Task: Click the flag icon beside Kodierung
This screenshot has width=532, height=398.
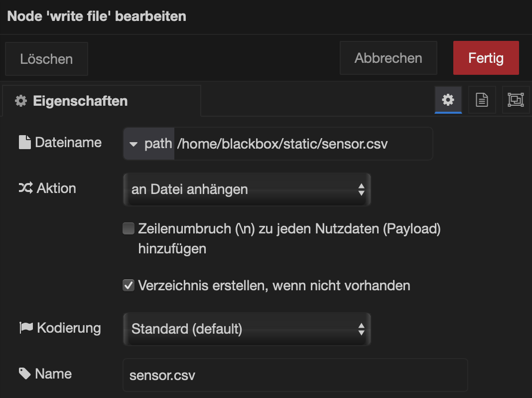Action: (x=25, y=328)
